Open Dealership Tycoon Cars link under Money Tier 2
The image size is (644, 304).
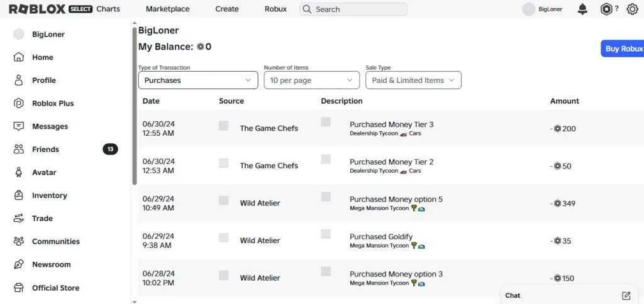[x=386, y=171]
